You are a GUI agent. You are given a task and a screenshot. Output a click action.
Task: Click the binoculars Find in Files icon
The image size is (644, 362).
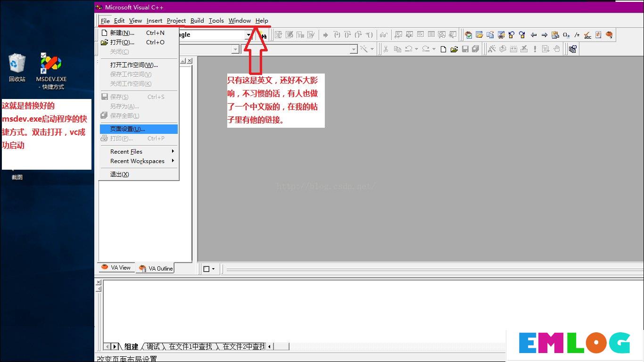(x=263, y=35)
